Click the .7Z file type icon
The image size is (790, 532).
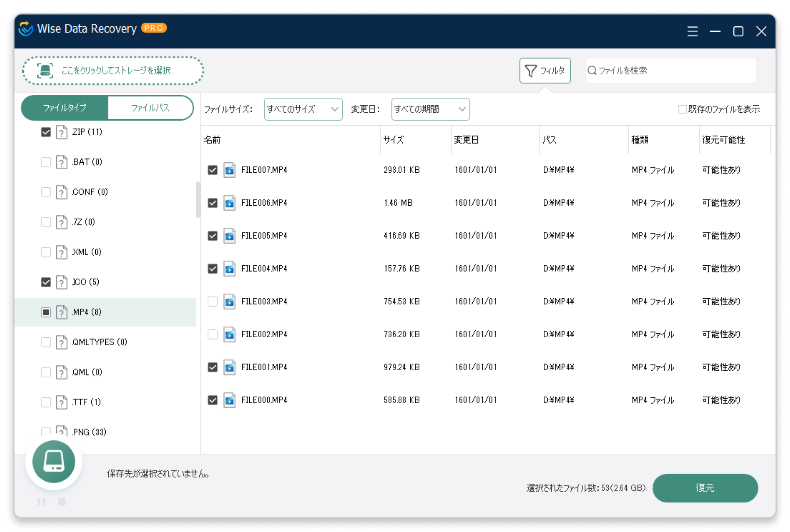[x=61, y=222]
